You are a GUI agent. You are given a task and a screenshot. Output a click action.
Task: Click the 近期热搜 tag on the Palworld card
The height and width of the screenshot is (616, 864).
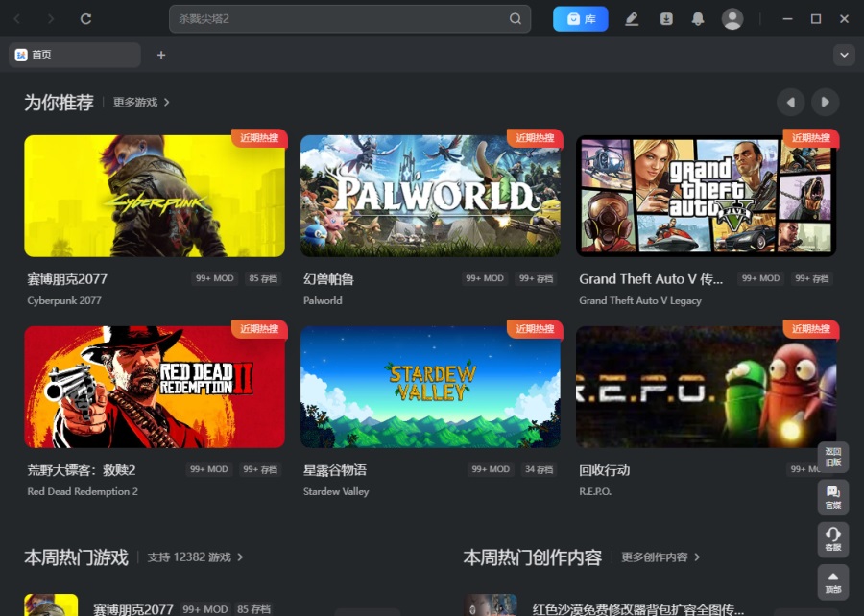[x=535, y=137]
